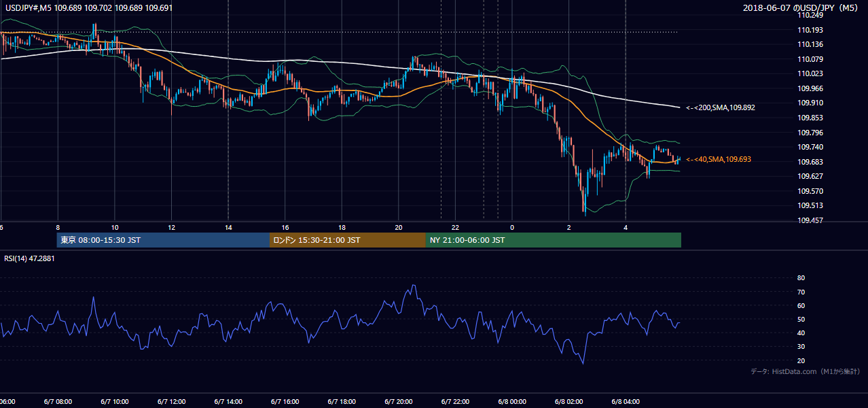Select the 6/7 18:00 date axis label
The height and width of the screenshot is (408, 868).
342,401
